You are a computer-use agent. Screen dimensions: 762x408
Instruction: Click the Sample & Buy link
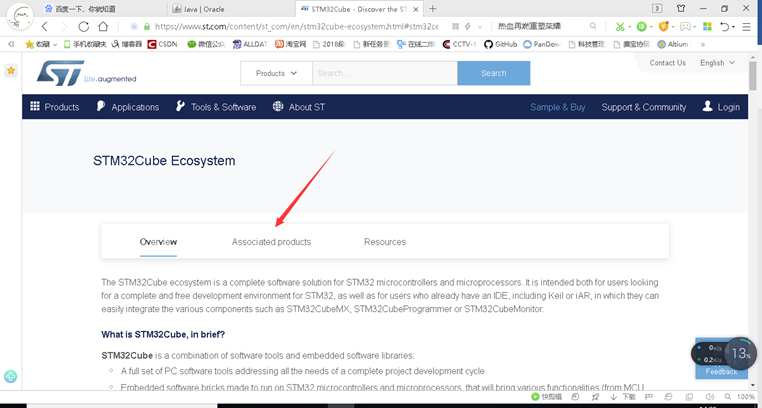[x=557, y=107]
